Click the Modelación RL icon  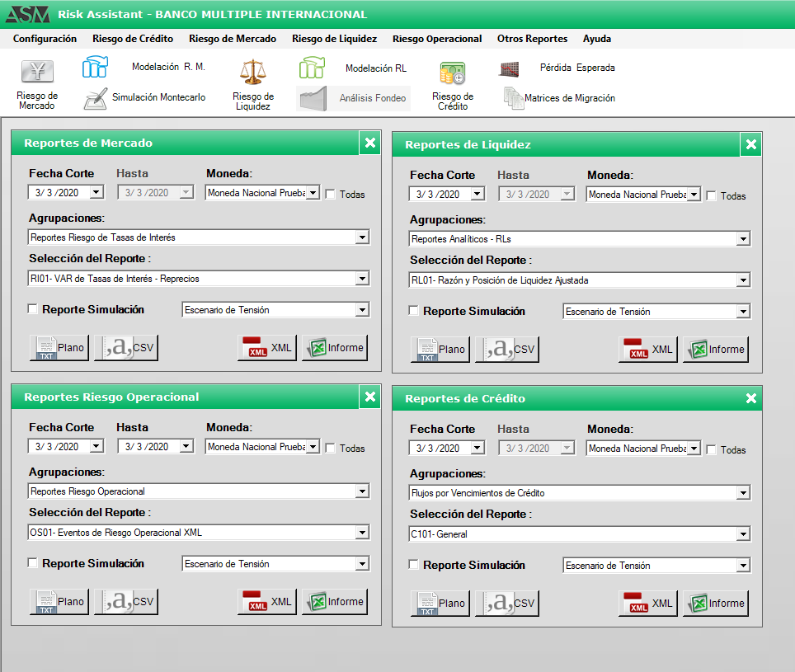pos(312,68)
